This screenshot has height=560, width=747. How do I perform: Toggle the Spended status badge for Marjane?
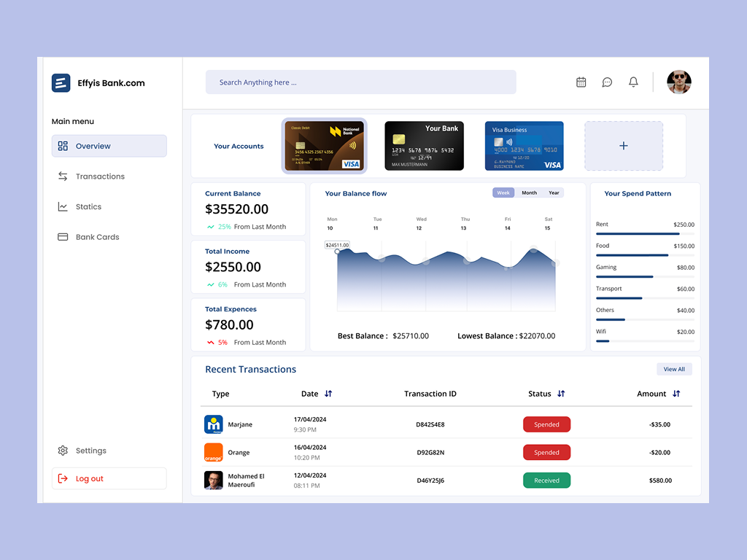[546, 424]
